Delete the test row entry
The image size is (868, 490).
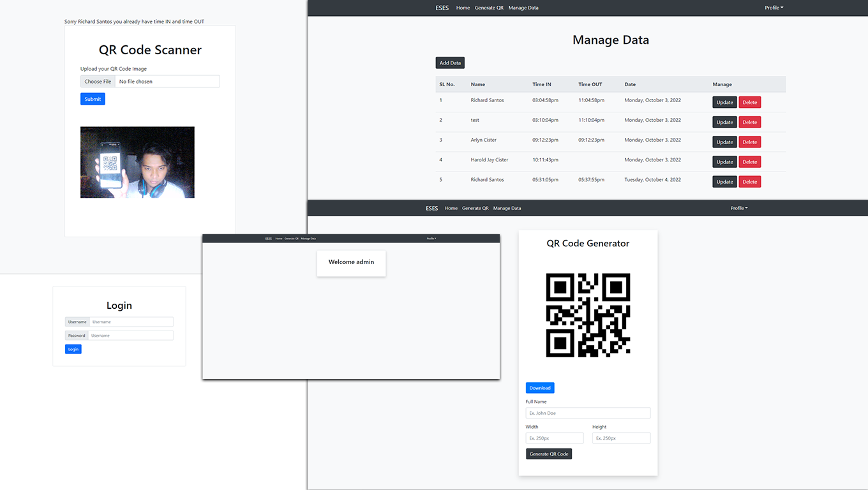click(750, 122)
